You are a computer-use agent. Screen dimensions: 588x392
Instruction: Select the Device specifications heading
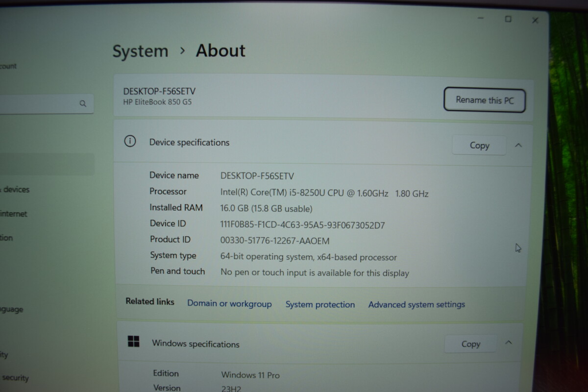[x=189, y=142]
